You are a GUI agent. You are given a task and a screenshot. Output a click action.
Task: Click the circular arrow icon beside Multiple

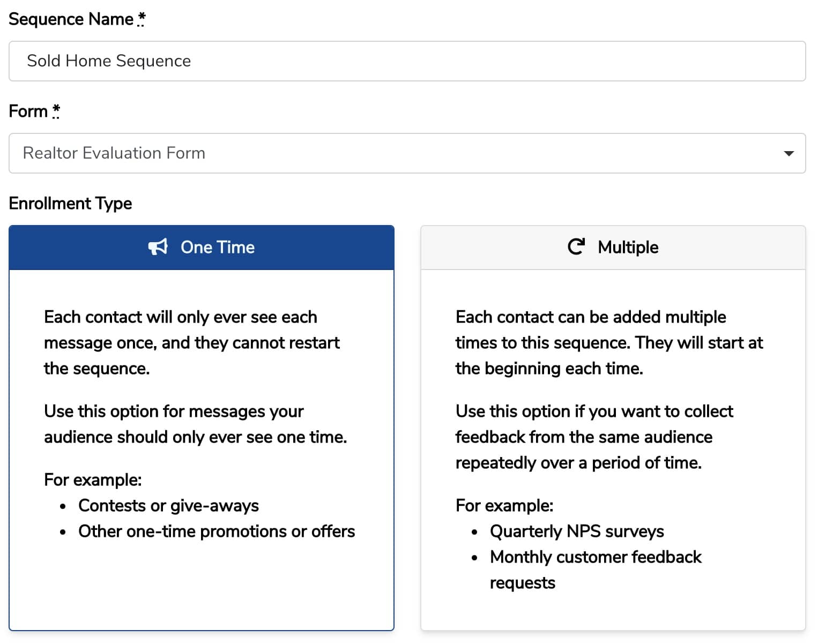576,246
